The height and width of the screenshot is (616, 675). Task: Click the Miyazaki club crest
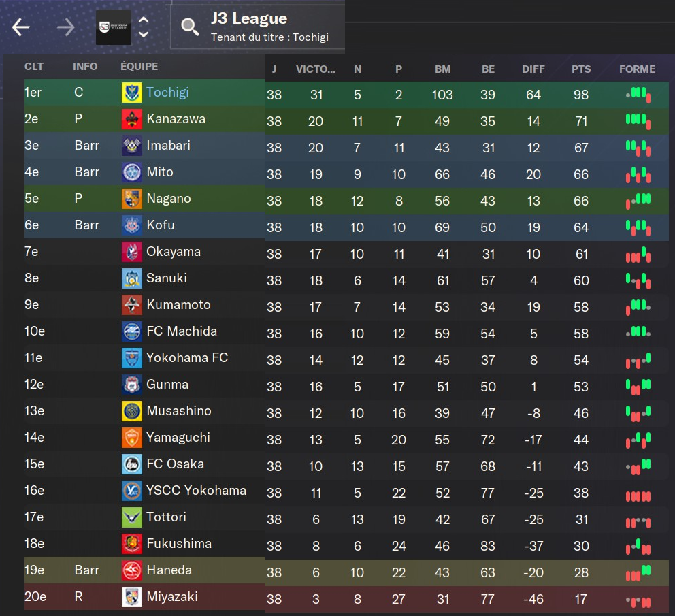[132, 597]
